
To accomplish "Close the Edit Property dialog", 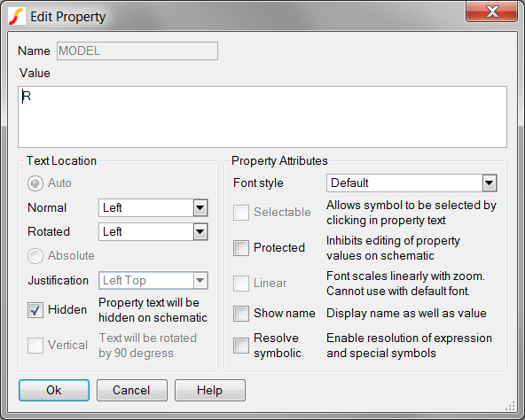I will click(491, 12).
